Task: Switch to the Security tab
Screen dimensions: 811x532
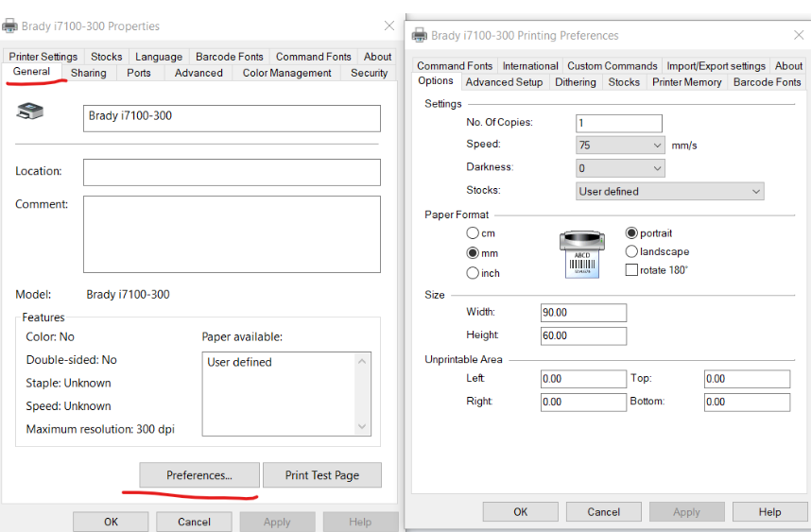Action: (x=369, y=73)
